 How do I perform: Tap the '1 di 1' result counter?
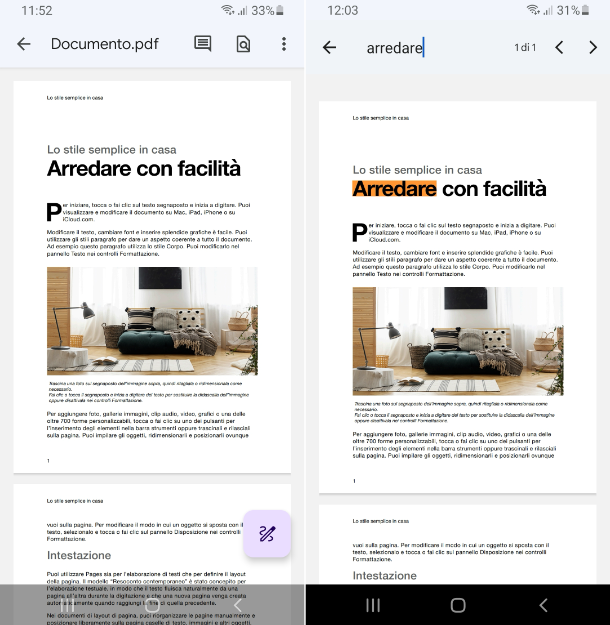point(525,47)
